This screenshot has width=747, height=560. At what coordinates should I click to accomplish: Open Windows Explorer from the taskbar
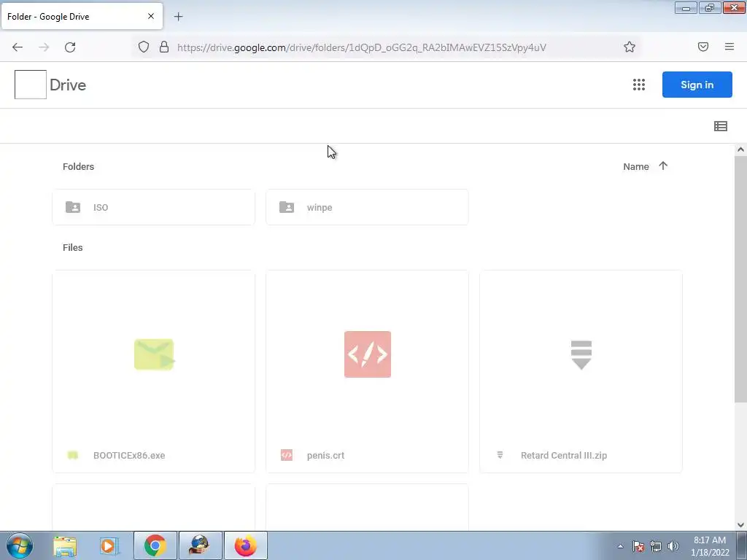[65, 546]
